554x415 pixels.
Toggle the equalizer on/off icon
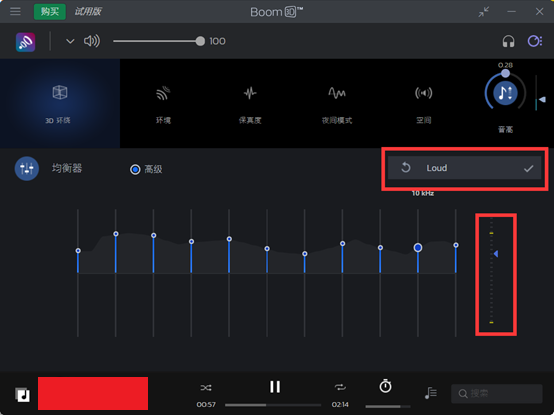point(27,168)
